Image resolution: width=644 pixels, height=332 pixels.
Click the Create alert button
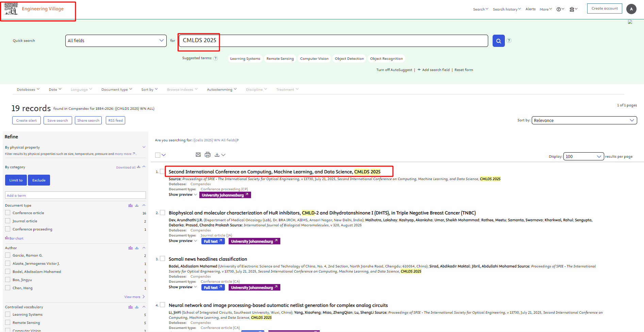coord(27,120)
